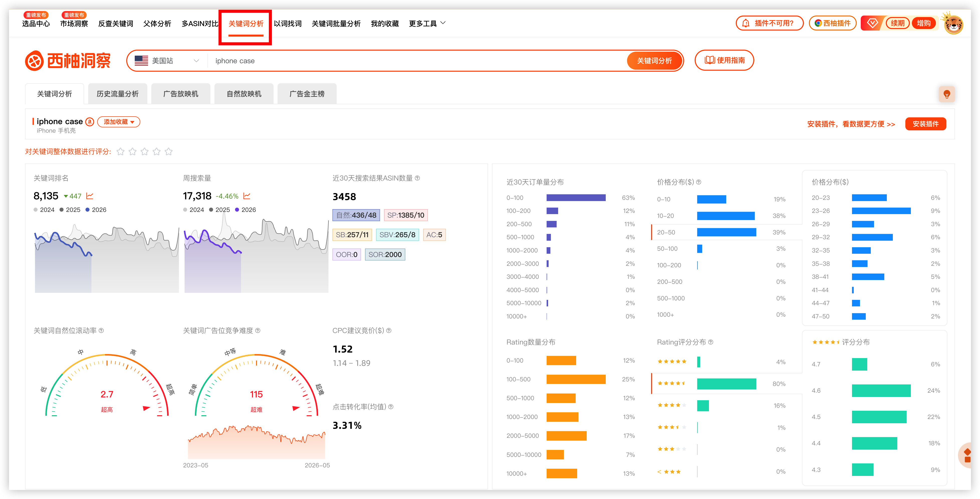980x499 pixels.
Task: Click help icon beside 价格分布($)
Action: (698, 182)
